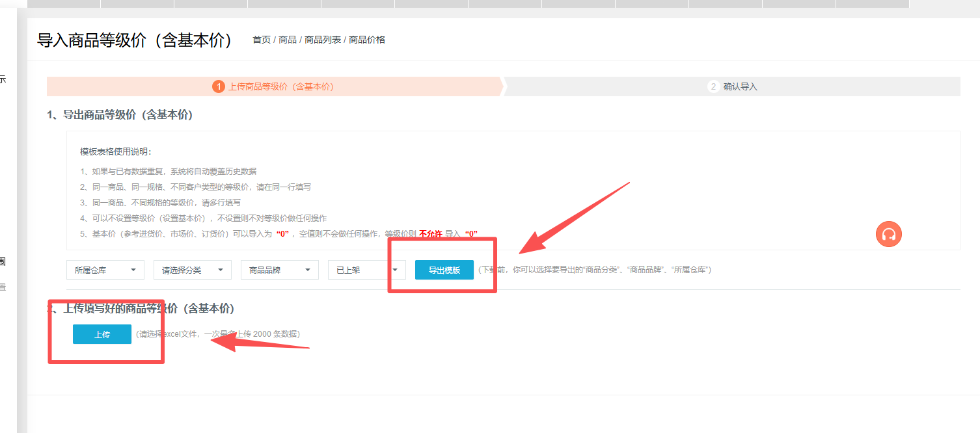980x433 pixels.
Task: Click instruction line 可以不设置等级价
Action: tap(204, 218)
